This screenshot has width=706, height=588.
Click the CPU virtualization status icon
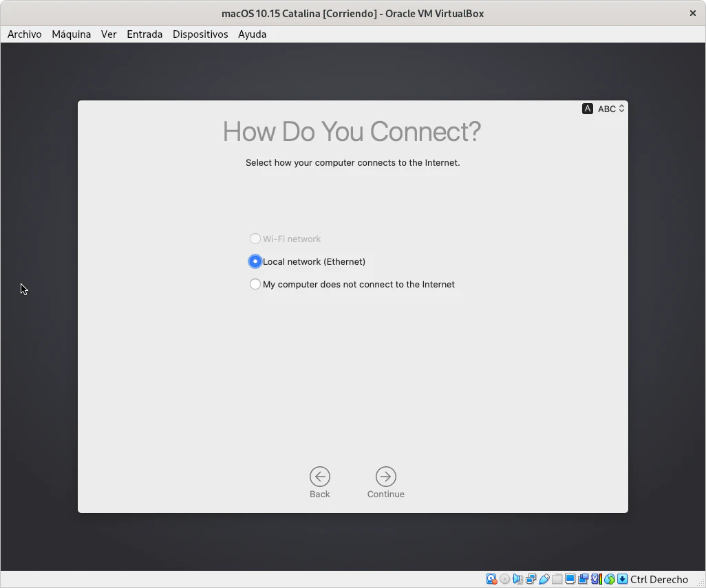point(596,579)
